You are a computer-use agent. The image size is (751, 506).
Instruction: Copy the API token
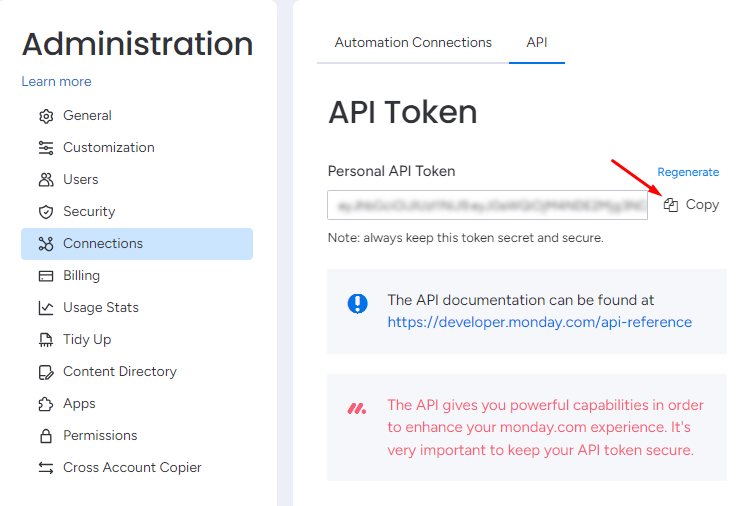coord(702,205)
